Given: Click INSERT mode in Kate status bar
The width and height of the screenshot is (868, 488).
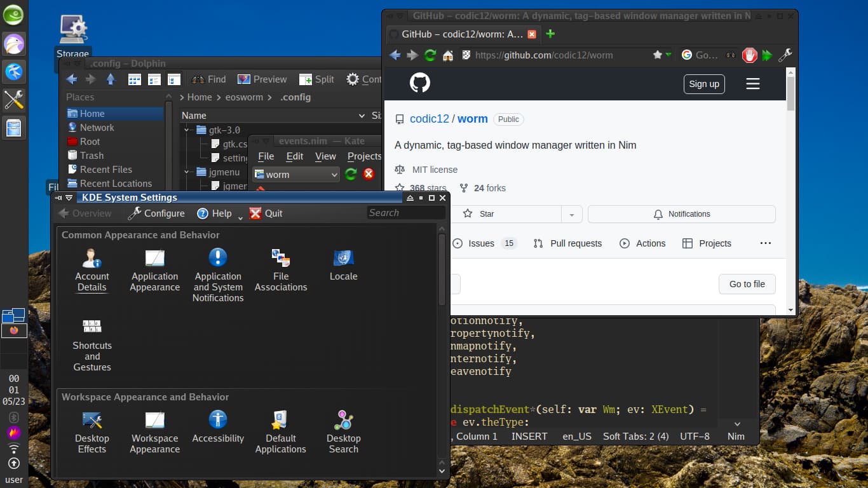Looking at the screenshot, I should 529,437.
